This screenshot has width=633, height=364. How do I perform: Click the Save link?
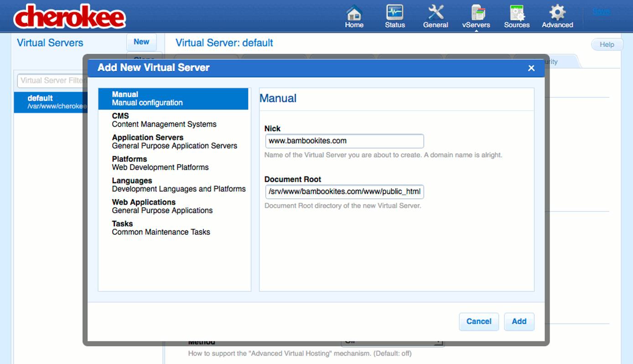[x=601, y=11]
